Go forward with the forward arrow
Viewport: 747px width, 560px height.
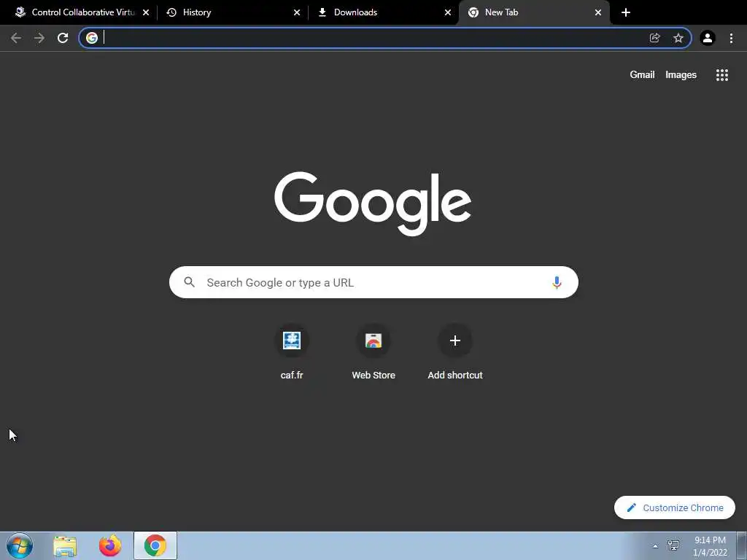click(39, 38)
